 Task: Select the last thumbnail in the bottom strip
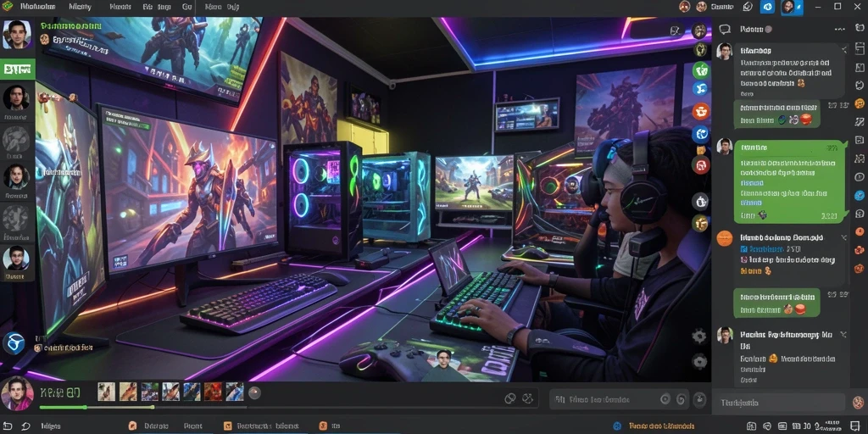click(x=235, y=392)
